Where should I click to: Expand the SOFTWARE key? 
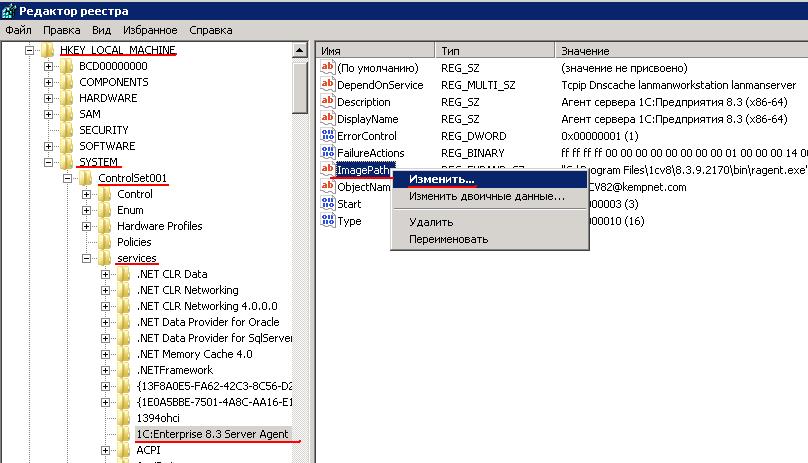[x=48, y=146]
